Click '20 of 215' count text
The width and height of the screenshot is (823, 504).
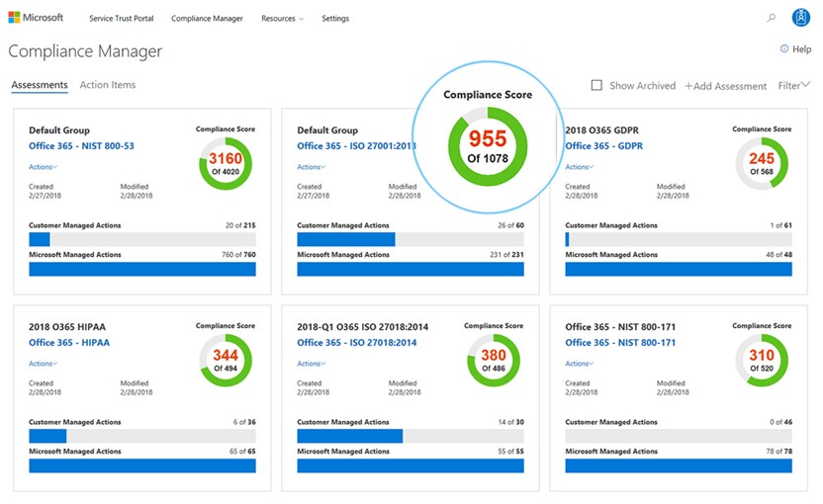point(240,225)
